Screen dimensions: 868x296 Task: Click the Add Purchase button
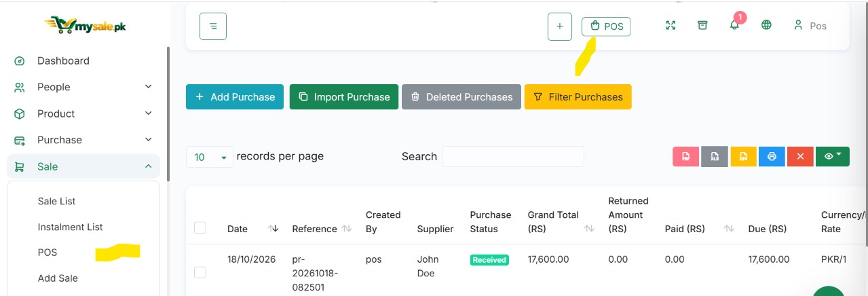[235, 97]
